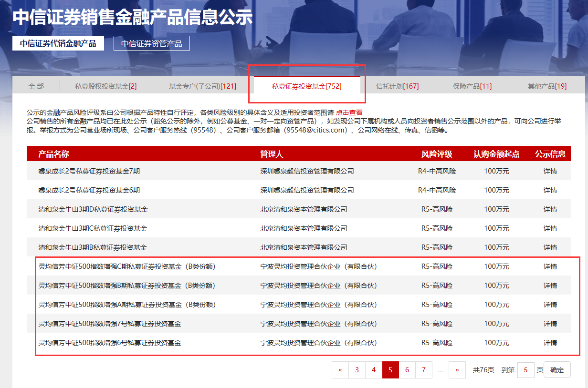View 详情 for 灵均信芳指数增强C期 B类份额
Screen dimensions: 588x388
click(550, 266)
